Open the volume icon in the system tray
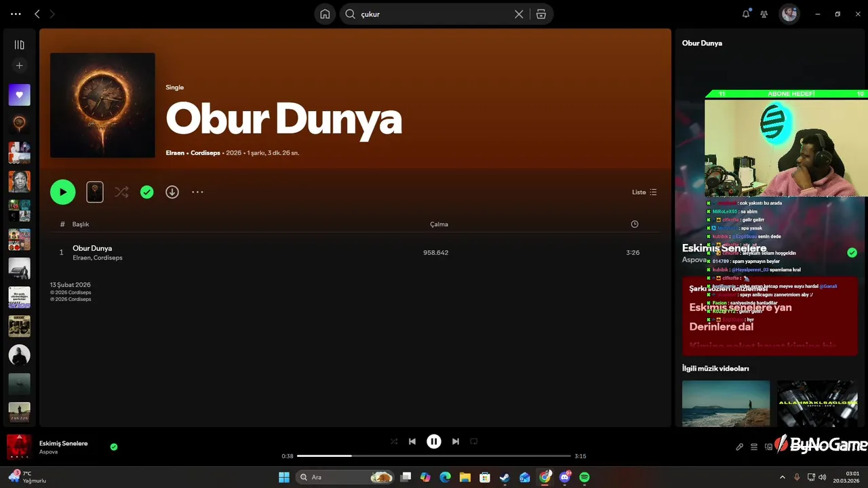 (823, 477)
